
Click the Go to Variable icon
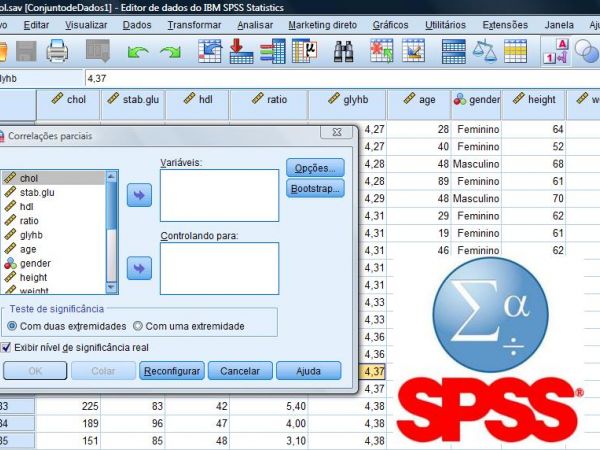[x=242, y=50]
